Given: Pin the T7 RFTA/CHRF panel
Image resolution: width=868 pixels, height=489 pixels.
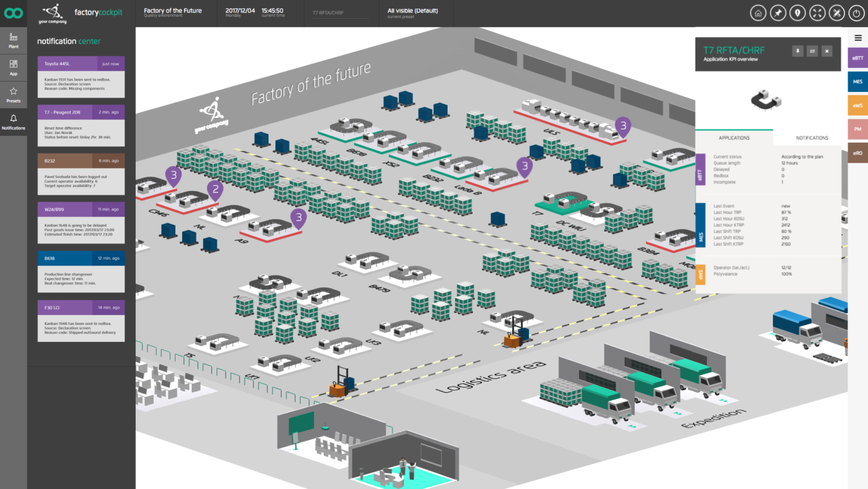Looking at the screenshot, I should (x=798, y=51).
